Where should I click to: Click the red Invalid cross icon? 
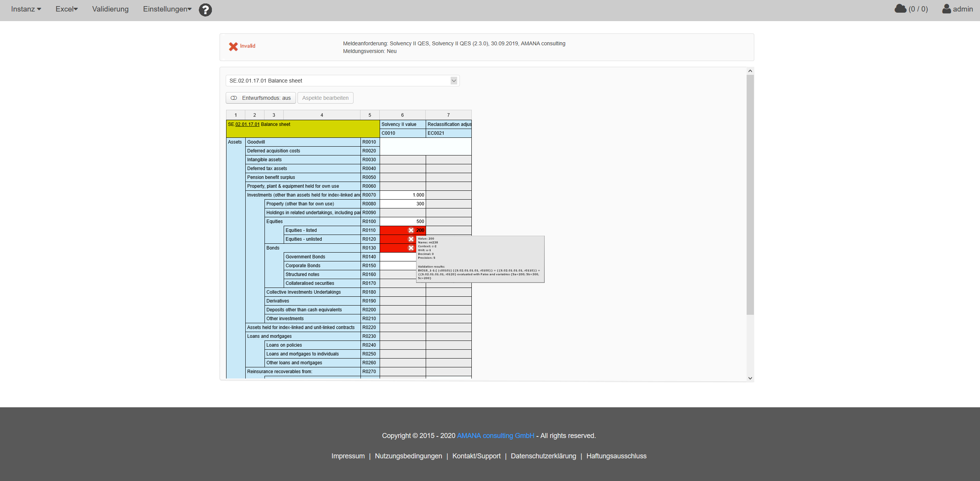click(x=233, y=46)
